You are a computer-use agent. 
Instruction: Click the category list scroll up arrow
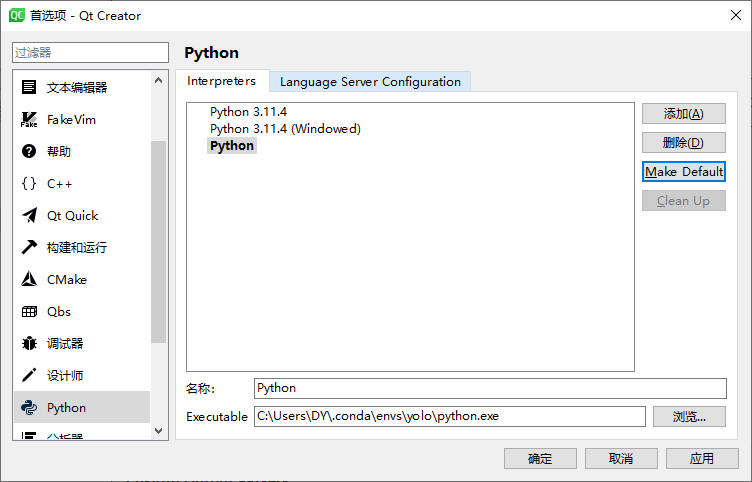pyautogui.click(x=159, y=81)
